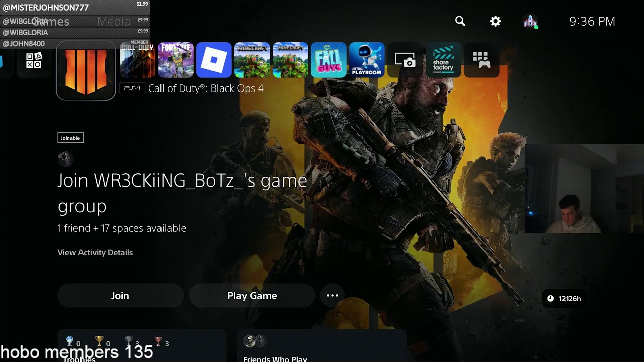Click 'Join WR3CKiiNG_BoTz_'s game group' heading

coord(182,193)
